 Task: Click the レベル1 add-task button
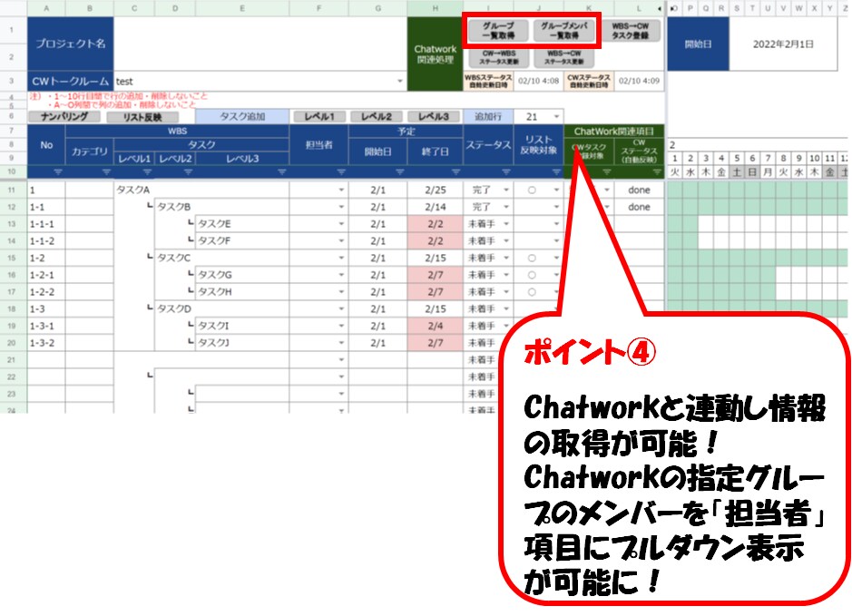(x=319, y=116)
